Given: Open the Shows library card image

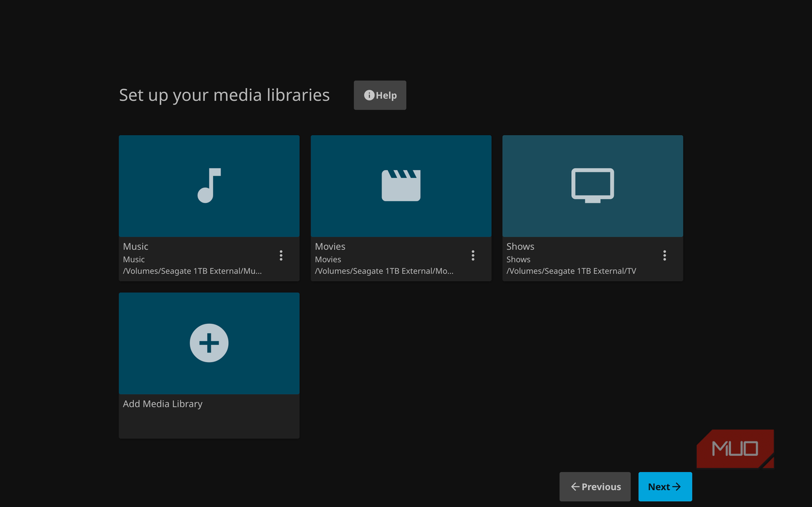Looking at the screenshot, I should coord(593,186).
